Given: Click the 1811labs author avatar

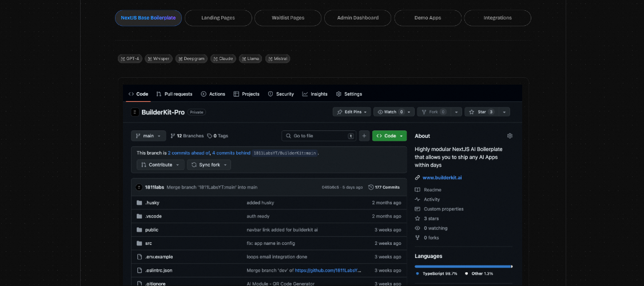Looking at the screenshot, I should [139, 188].
